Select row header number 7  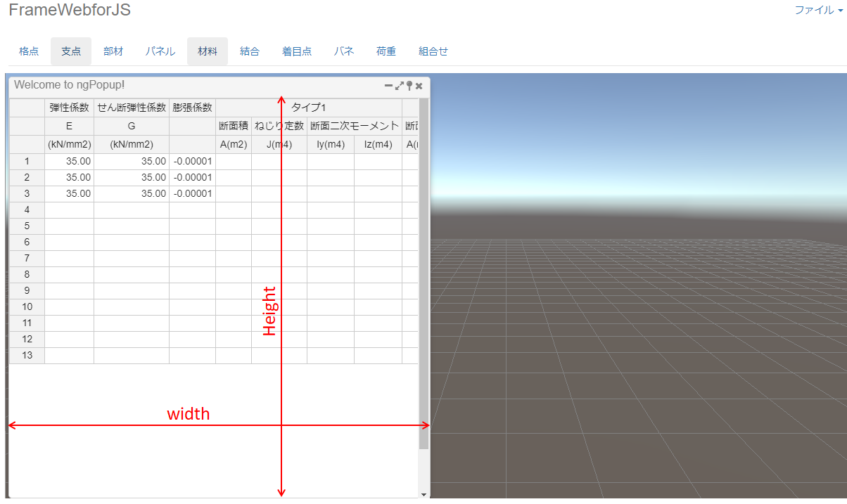coord(27,258)
